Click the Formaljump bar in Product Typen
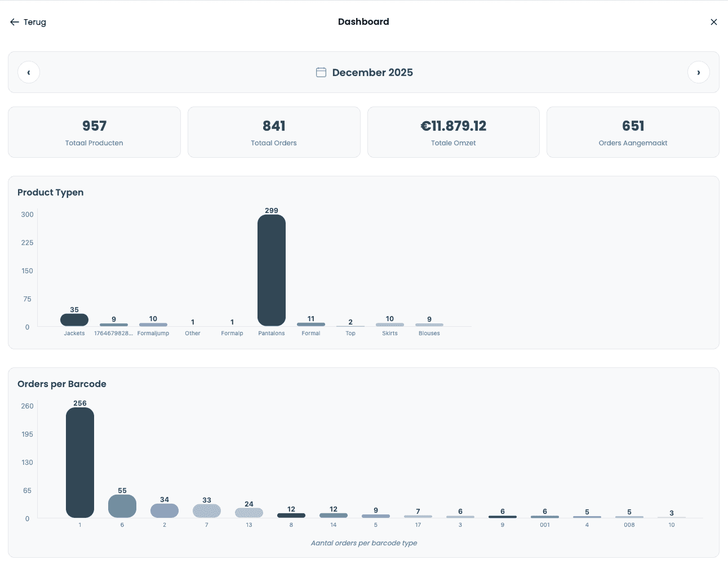This screenshot has height=564, width=728. point(153,325)
